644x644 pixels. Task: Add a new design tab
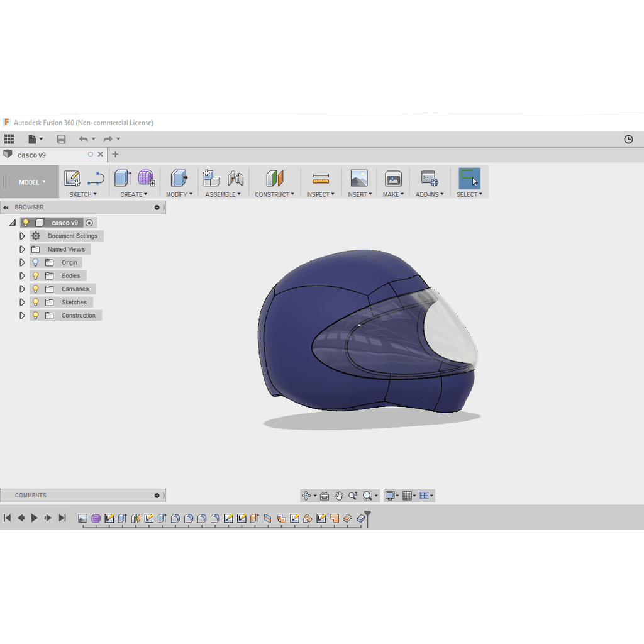[x=116, y=155]
